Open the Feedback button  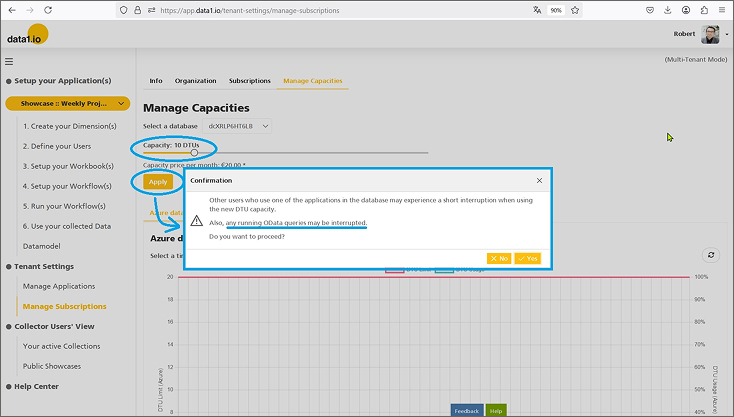466,410
